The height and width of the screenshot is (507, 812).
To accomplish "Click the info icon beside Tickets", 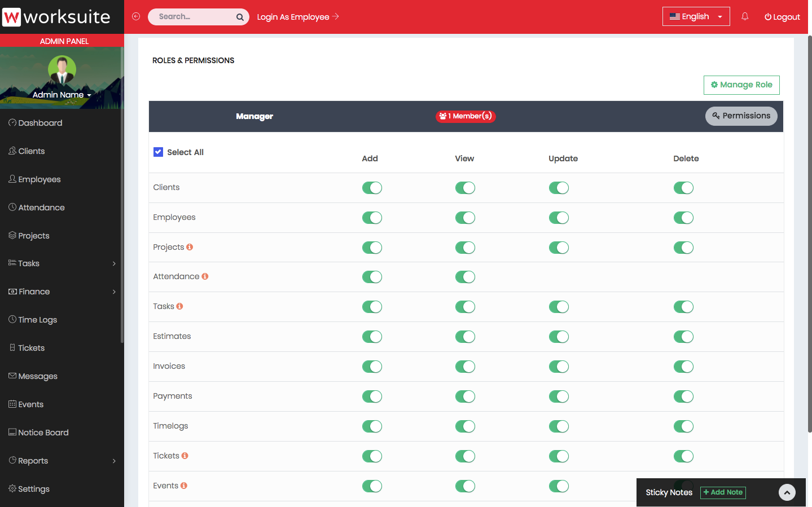I will (185, 456).
